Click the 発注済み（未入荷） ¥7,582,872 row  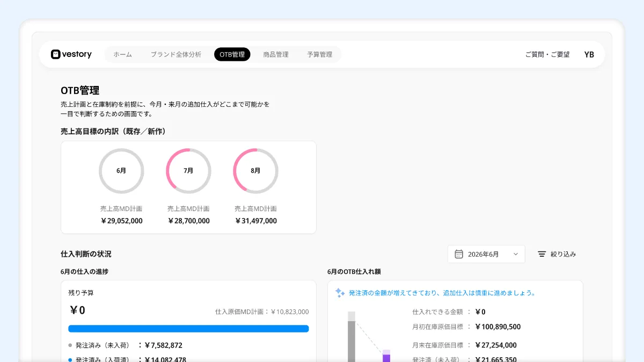coord(126,345)
